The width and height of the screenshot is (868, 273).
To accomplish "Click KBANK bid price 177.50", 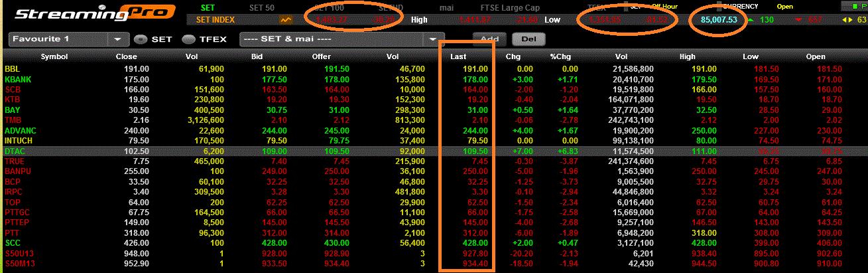I will pos(274,79).
